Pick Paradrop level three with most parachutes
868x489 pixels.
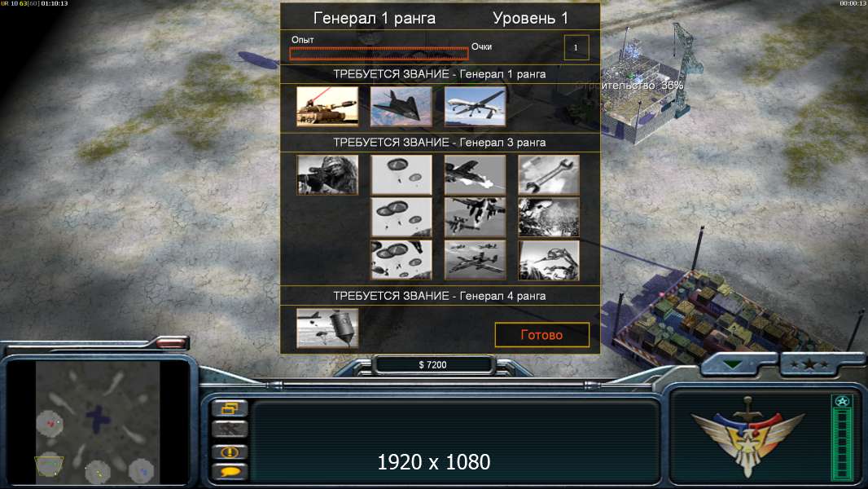(x=401, y=260)
